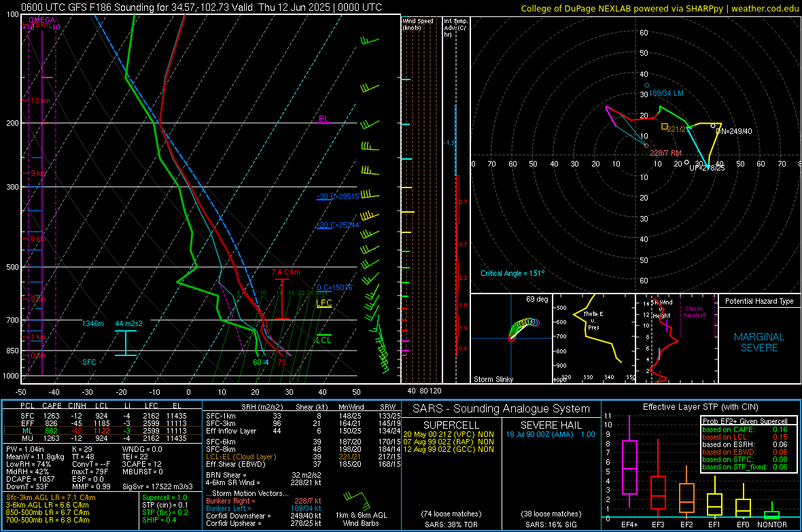Viewport: 802px width, 532px height.
Task: Click the Classic Supercell label
Action: click(x=695, y=312)
